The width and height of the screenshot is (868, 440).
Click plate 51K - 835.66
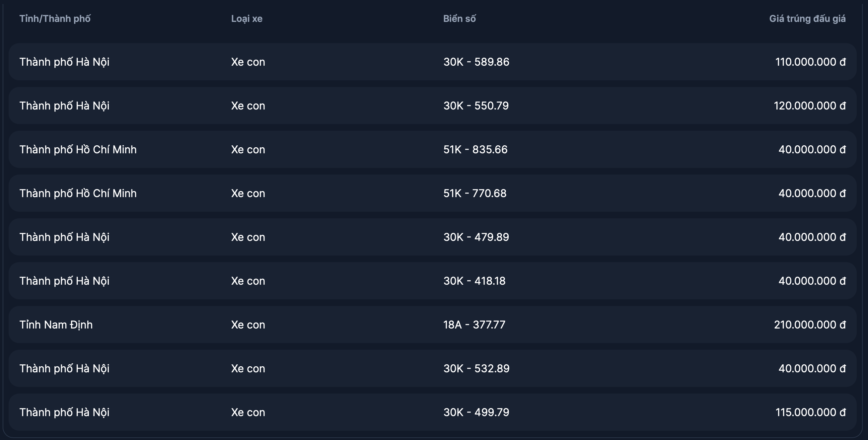tap(475, 150)
